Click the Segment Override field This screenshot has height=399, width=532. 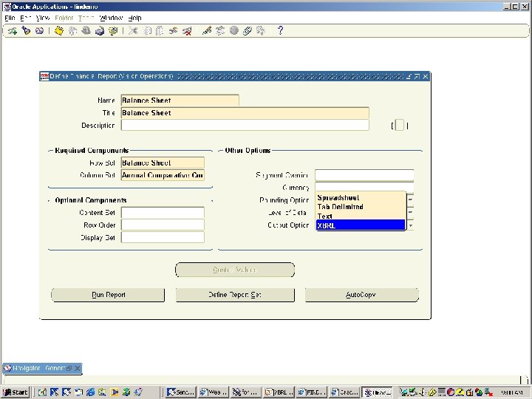[364, 175]
